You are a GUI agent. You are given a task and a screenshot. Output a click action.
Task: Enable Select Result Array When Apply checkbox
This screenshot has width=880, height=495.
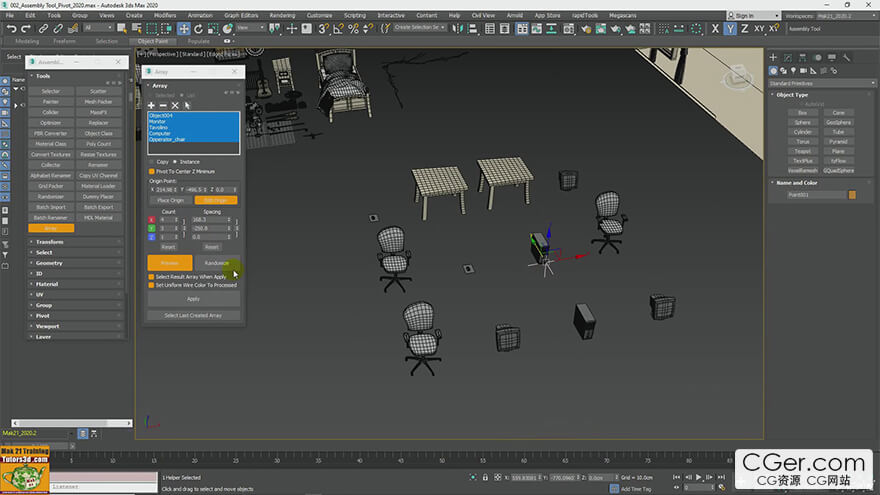(152, 277)
